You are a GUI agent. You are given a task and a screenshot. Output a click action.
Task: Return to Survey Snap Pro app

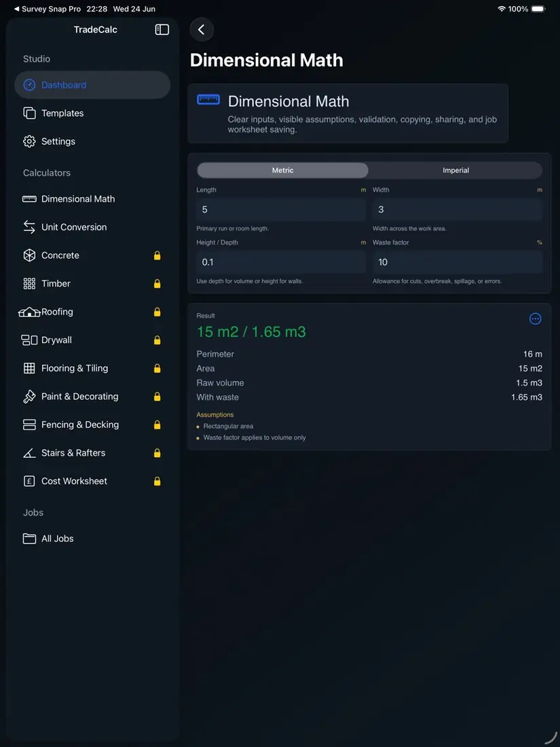click(47, 9)
